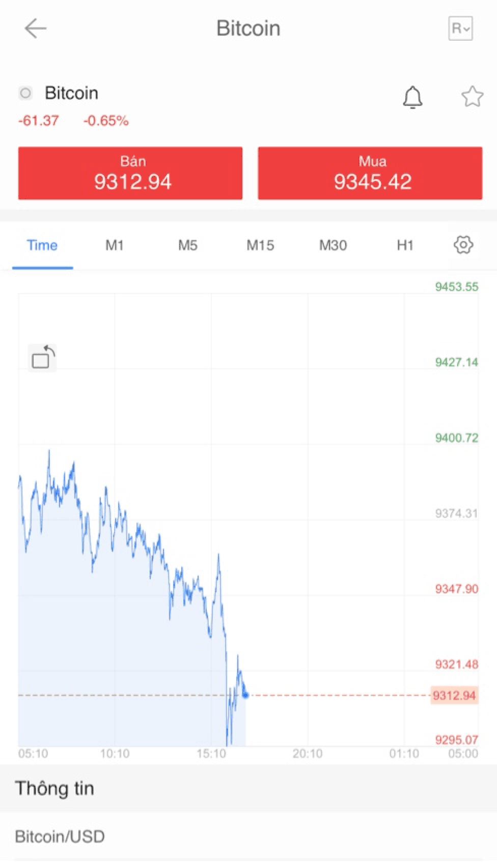Tap the Bitcoin/USD info row

[x=60, y=836]
